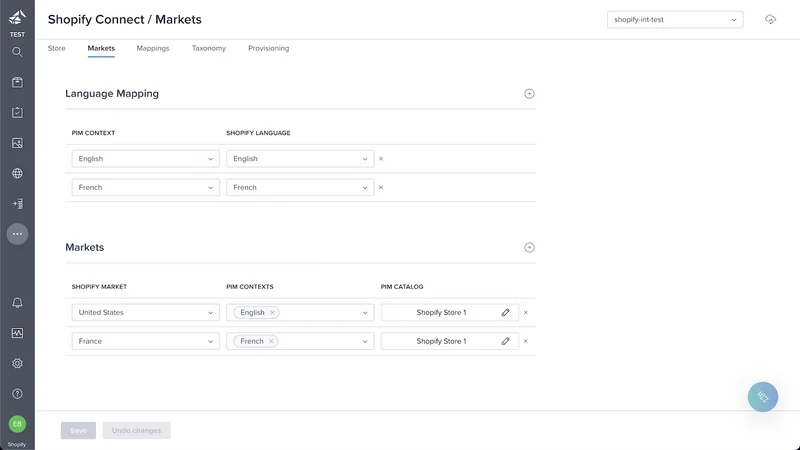Image resolution: width=800 pixels, height=450 pixels.
Task: Add a new Language Mapping row
Action: [529, 93]
